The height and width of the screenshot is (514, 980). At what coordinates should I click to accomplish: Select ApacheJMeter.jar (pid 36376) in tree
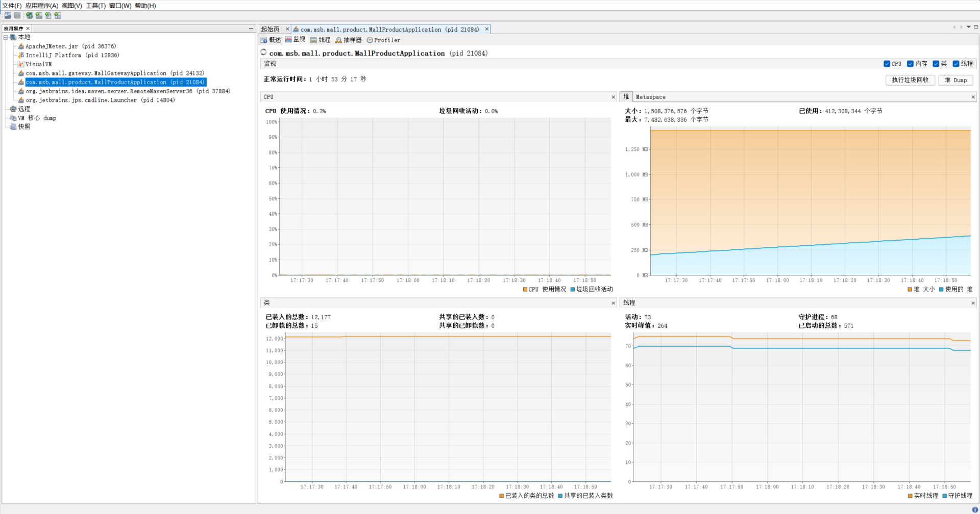coord(71,46)
